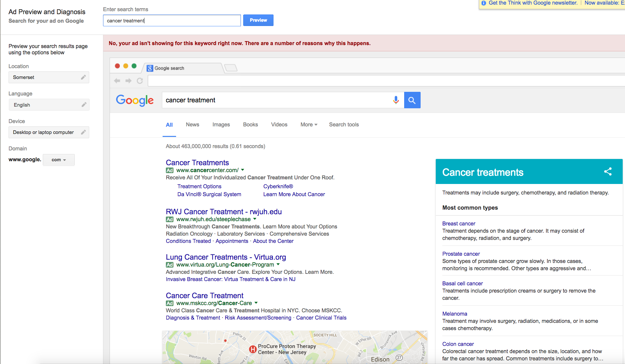
Task: Select the News search tab
Action: pyautogui.click(x=193, y=125)
